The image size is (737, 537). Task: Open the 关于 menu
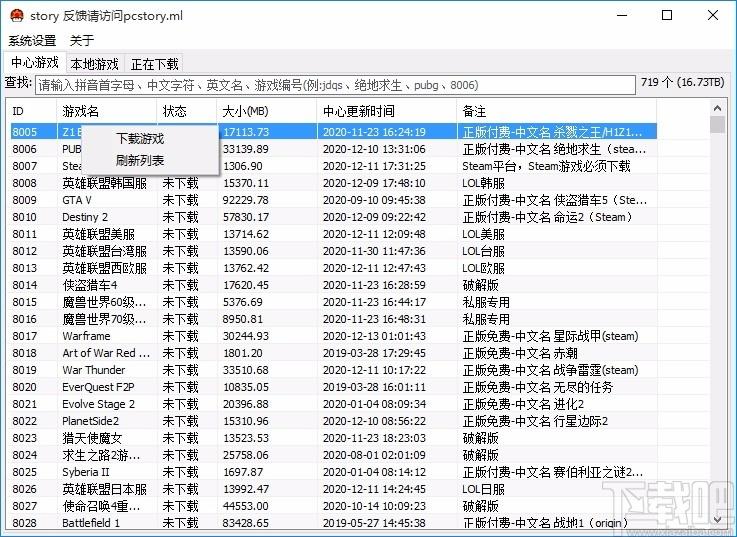click(x=82, y=41)
